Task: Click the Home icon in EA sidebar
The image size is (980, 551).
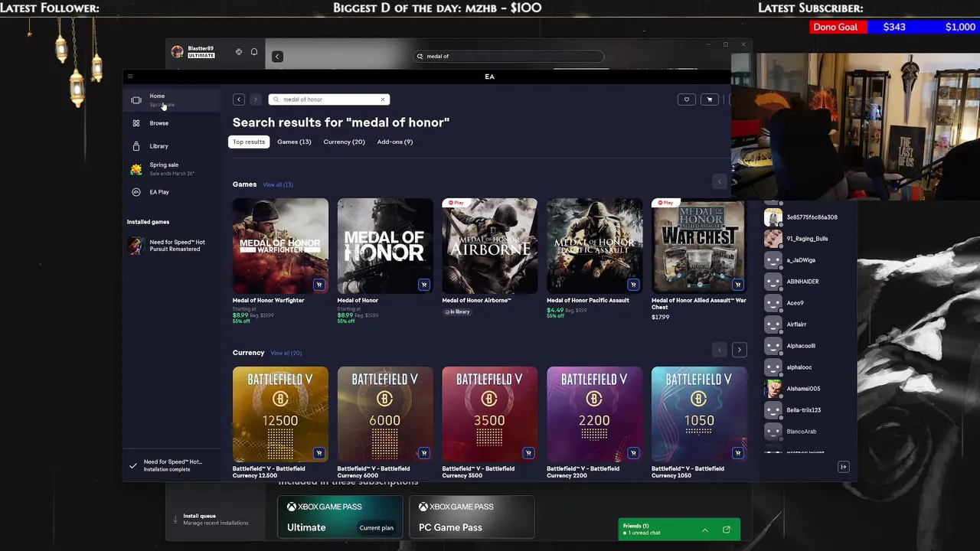Action: tap(136, 100)
